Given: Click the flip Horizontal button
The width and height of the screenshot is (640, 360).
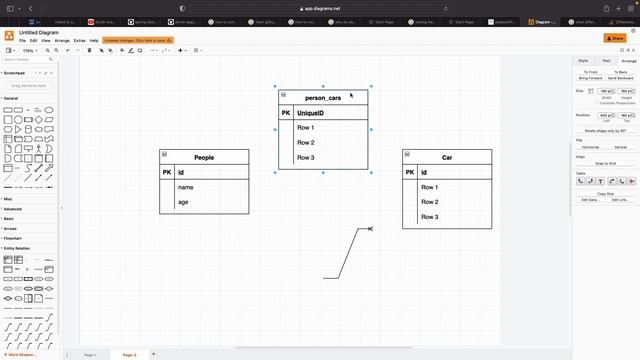Looking at the screenshot, I should pyautogui.click(x=590, y=147).
